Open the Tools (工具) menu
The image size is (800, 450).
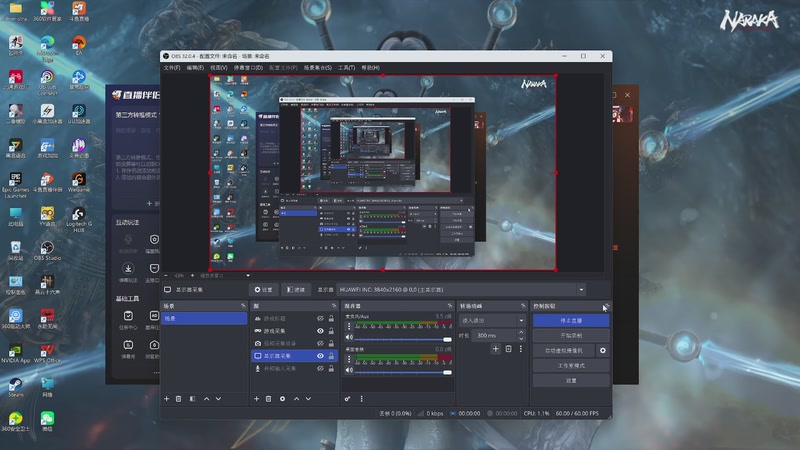346,67
